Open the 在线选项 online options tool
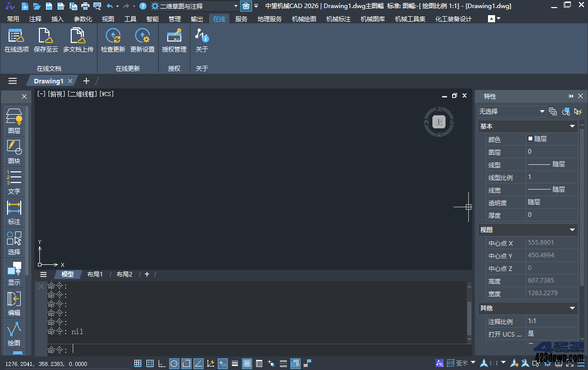The image size is (588, 370). (16, 40)
